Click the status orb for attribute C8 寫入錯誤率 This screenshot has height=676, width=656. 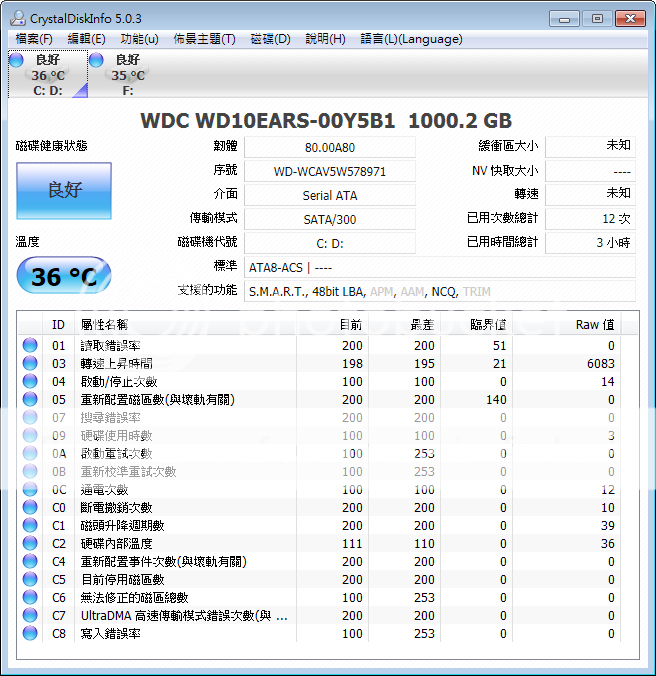[31, 634]
